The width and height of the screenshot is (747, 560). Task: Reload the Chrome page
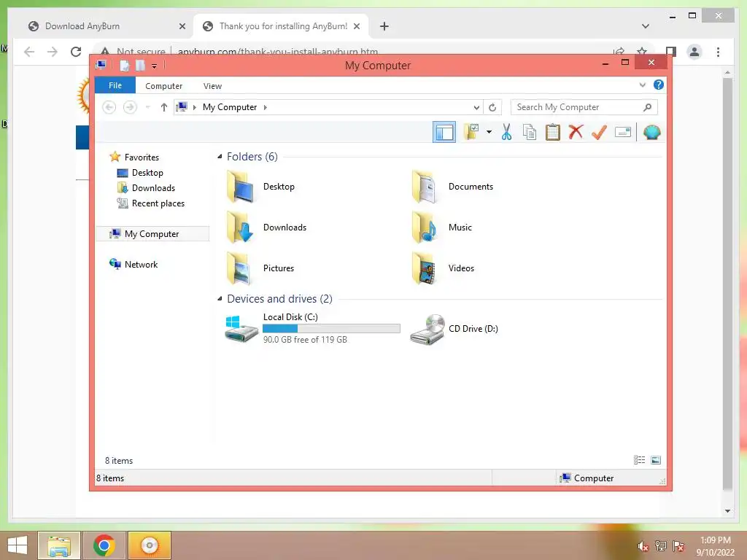click(76, 52)
